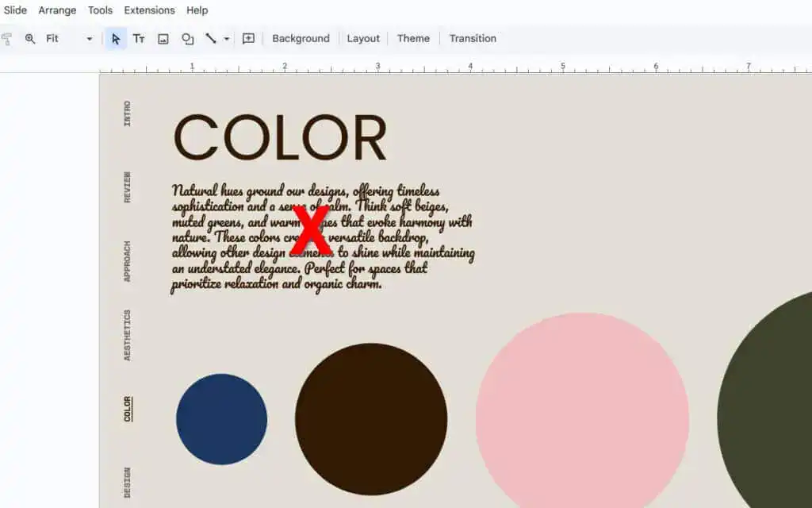Open the Slide menu
This screenshot has height=508, width=812.
pos(15,10)
